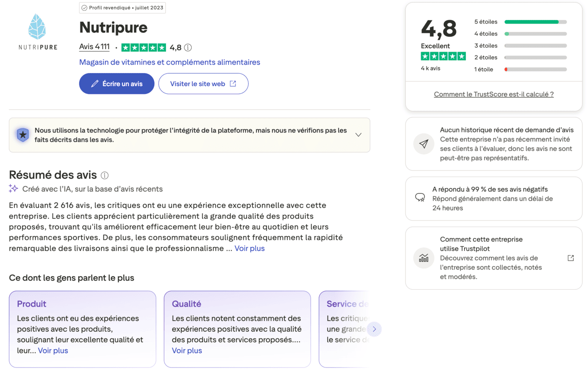Select the Produit topic card heading
588x371 pixels.
pos(31,304)
